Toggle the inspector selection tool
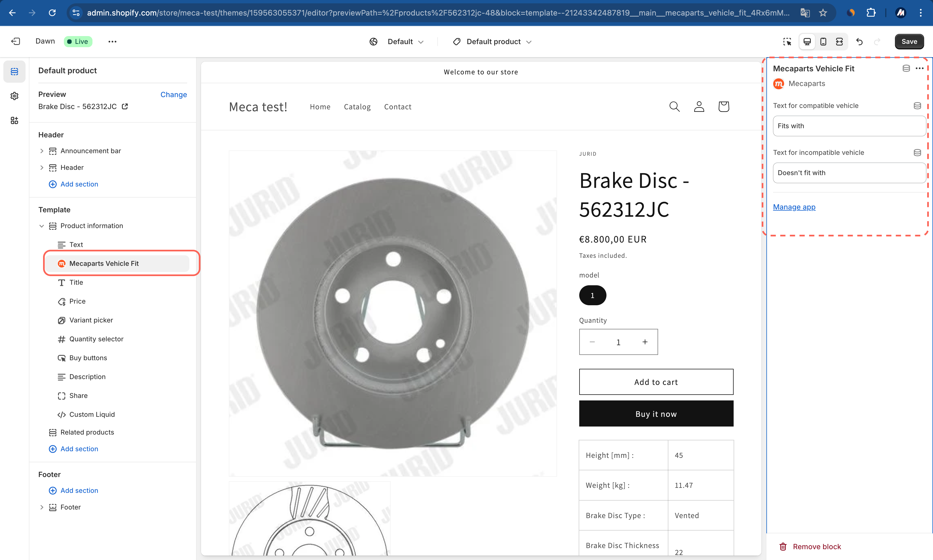Image resolution: width=933 pixels, height=560 pixels. (787, 42)
